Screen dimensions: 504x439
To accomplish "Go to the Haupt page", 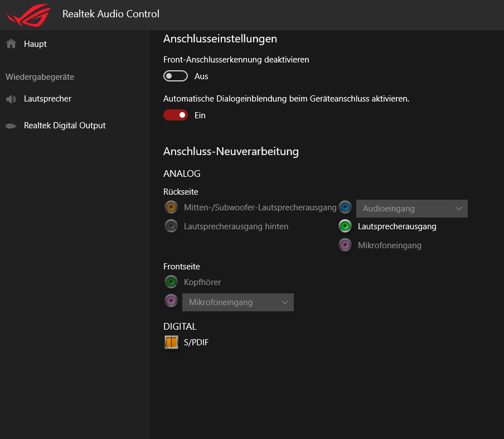I will (35, 44).
